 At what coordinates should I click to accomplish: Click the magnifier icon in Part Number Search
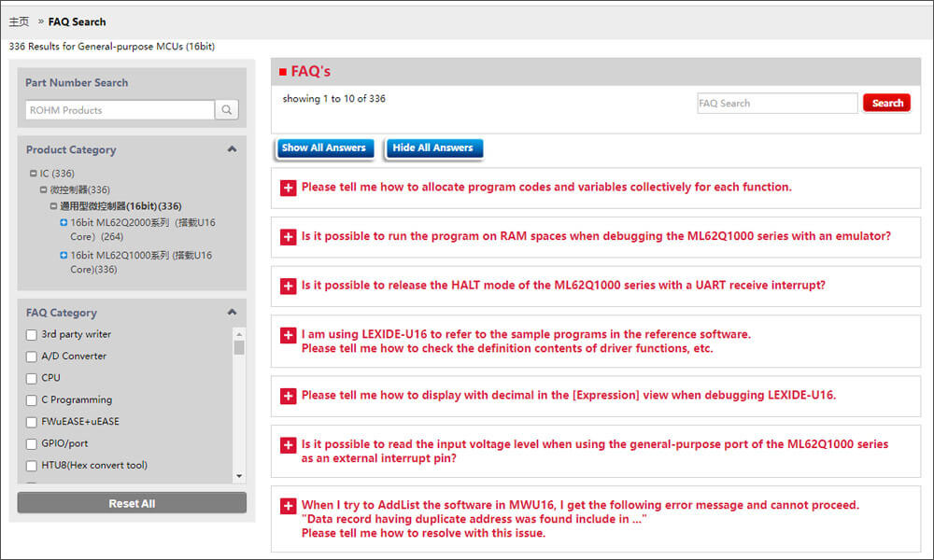[227, 110]
